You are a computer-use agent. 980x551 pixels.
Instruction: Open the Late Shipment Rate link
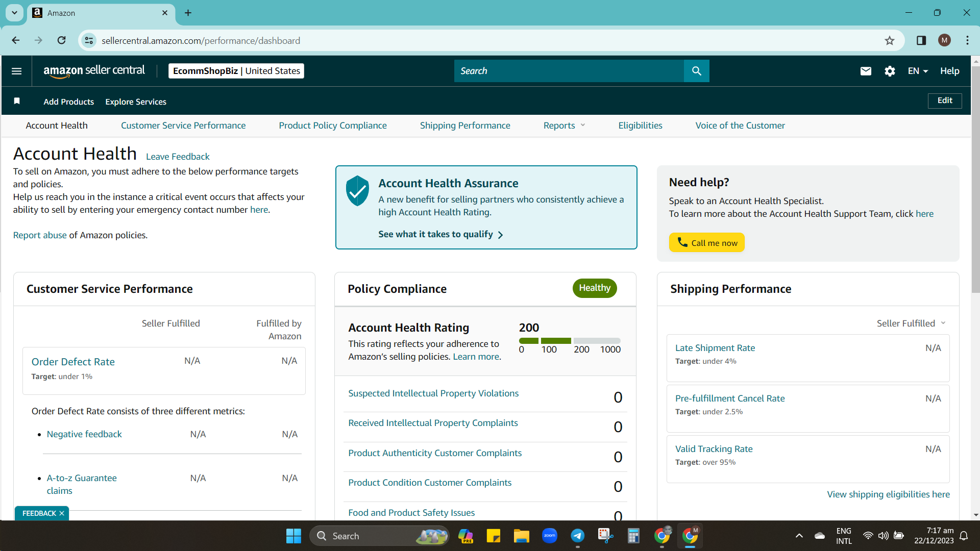pos(715,348)
